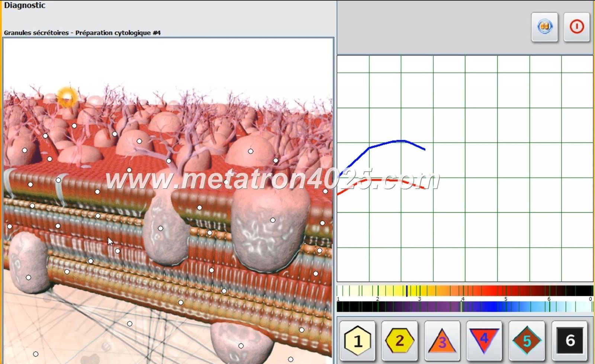
Task: Select measurement point on largest central granule
Action: [273, 220]
